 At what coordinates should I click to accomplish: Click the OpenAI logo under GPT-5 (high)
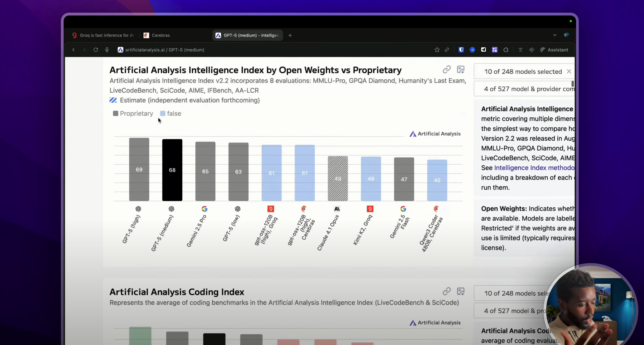[x=138, y=209]
